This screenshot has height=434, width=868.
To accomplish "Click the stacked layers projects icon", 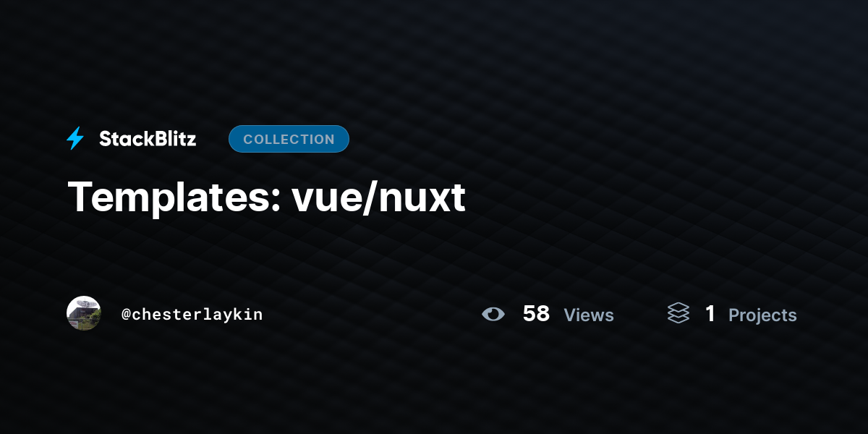I will (678, 313).
